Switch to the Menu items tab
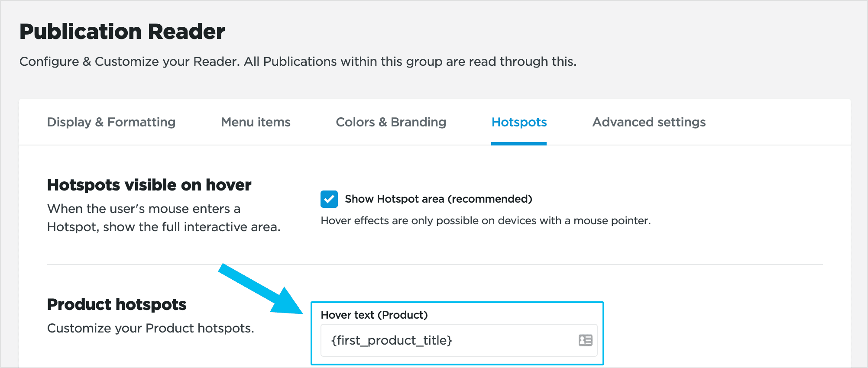The height and width of the screenshot is (368, 868). [256, 122]
